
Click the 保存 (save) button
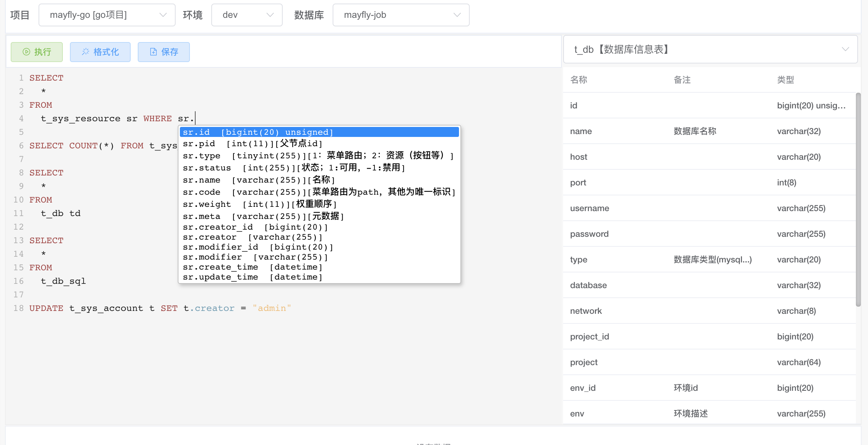tap(164, 52)
